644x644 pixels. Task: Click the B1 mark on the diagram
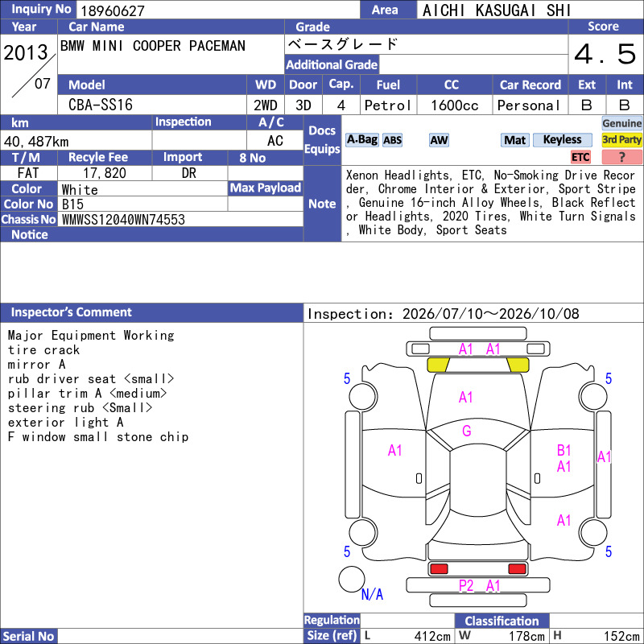563,450
